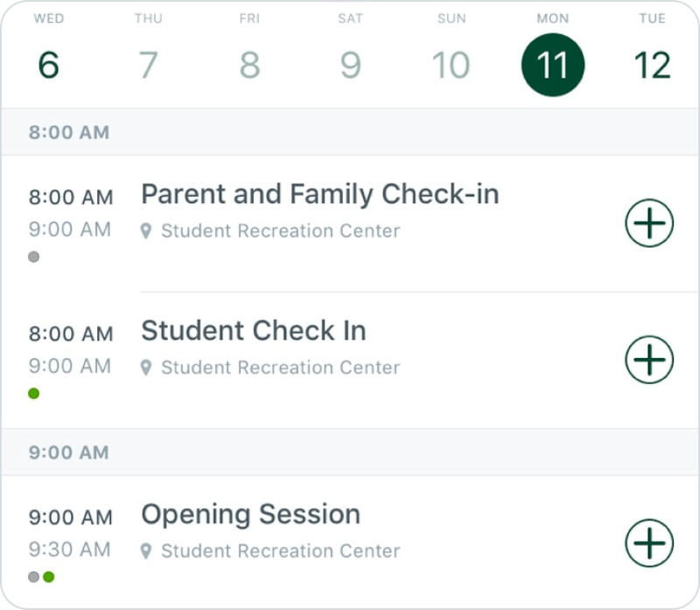
Task: Add Parent and Family Check-in to schedule
Action: [x=648, y=224]
